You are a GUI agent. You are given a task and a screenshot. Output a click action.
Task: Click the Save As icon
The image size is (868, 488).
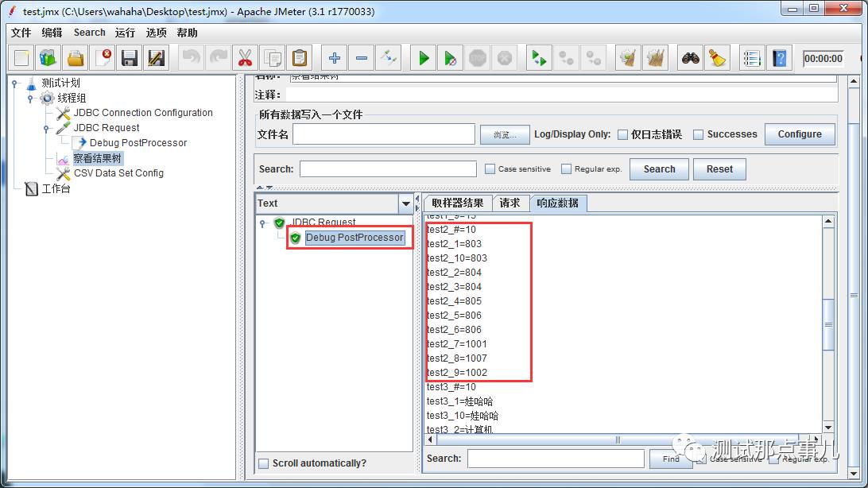(157, 57)
